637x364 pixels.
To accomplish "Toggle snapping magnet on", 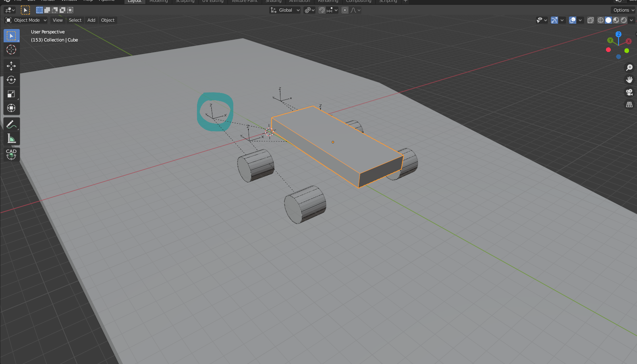I will click(x=322, y=10).
